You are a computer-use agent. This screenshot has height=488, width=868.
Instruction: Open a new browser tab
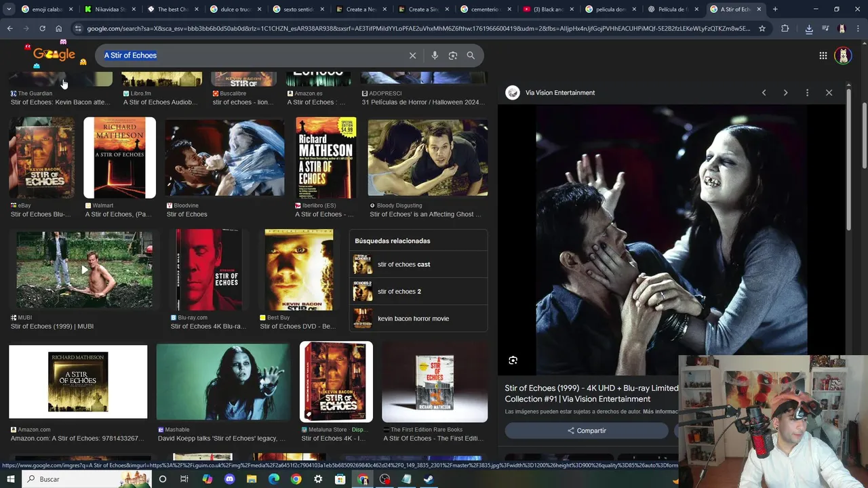[x=775, y=9]
